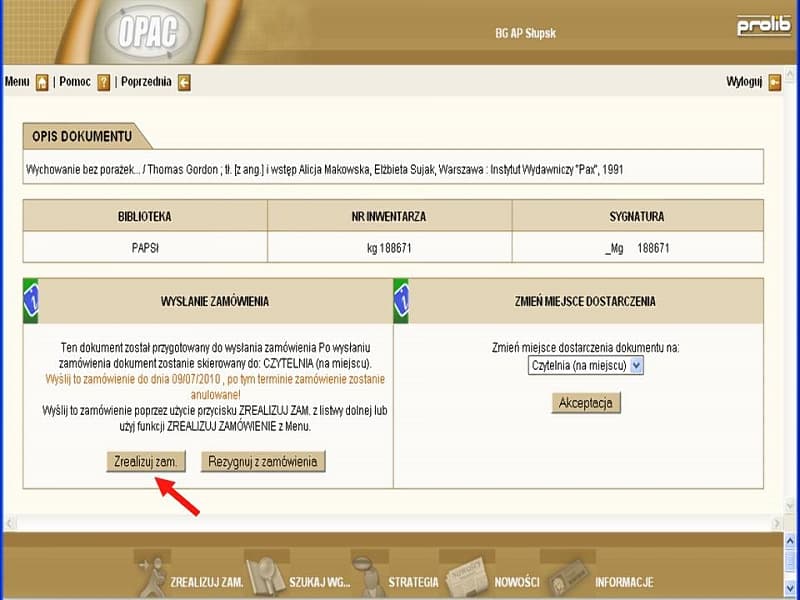
Task: Select the OPIS DOKUMENTU tab
Action: pos(80,136)
